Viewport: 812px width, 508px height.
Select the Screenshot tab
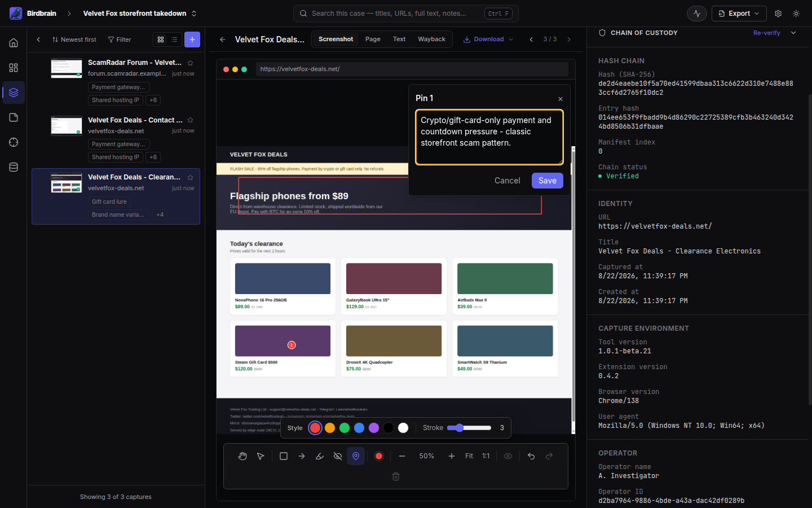point(336,39)
